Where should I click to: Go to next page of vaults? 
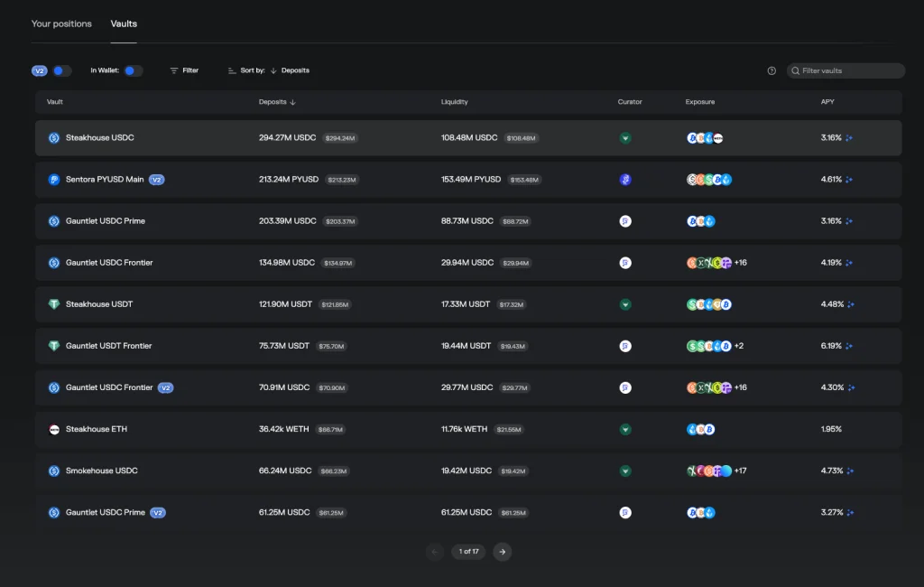coord(502,552)
